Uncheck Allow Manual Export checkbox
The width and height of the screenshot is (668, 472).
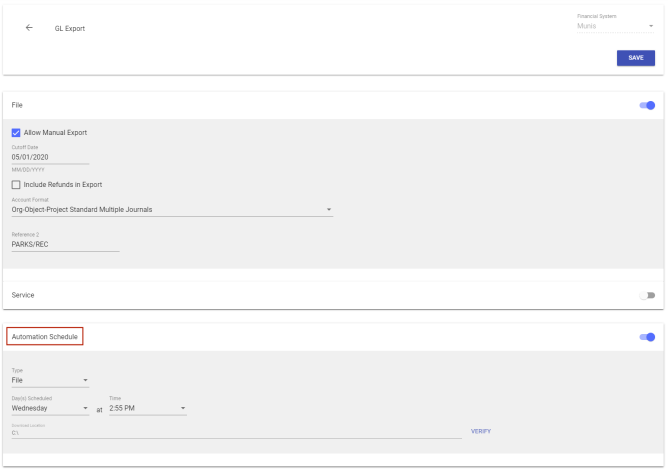click(16, 133)
